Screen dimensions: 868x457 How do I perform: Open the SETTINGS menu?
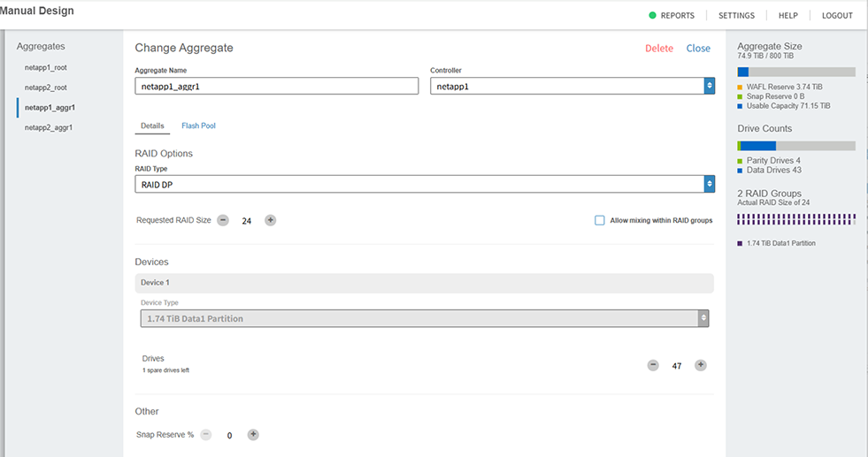[736, 16]
